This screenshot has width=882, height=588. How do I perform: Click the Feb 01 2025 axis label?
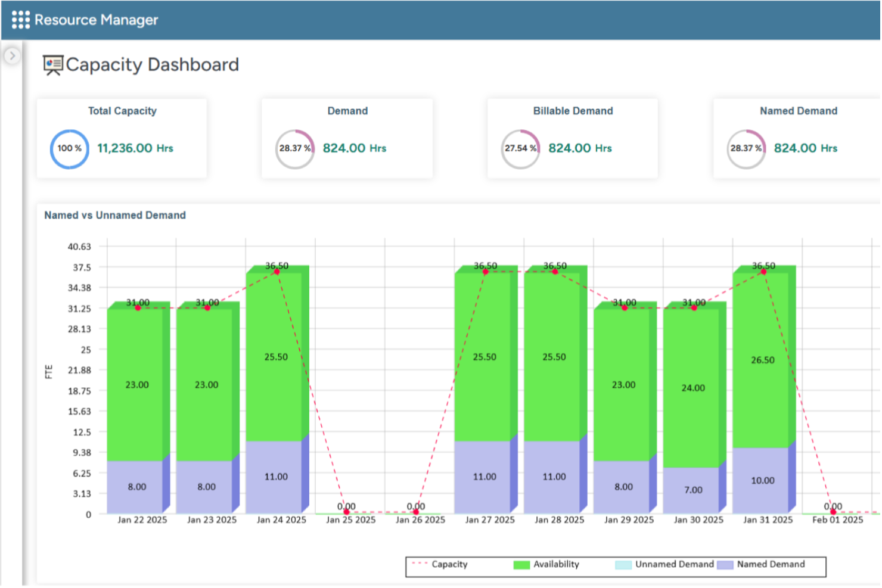pyautogui.click(x=838, y=520)
